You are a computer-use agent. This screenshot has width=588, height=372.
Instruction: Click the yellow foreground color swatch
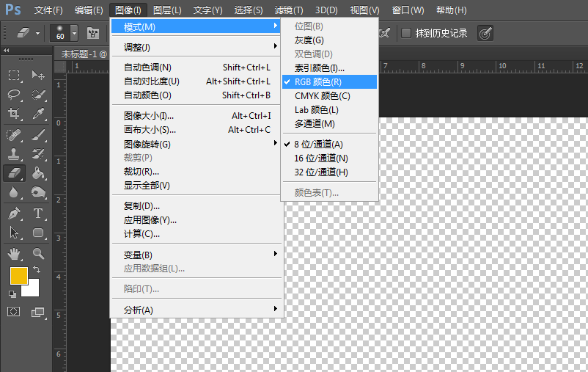pos(18,274)
